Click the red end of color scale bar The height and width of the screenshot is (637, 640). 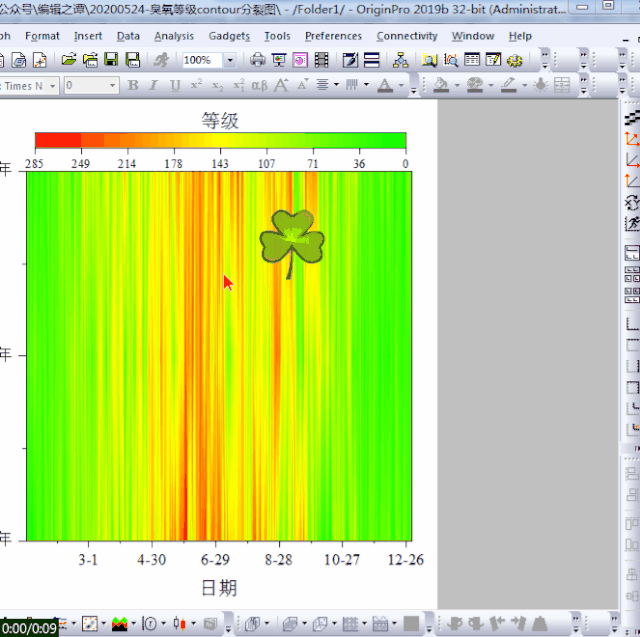(x=50, y=140)
